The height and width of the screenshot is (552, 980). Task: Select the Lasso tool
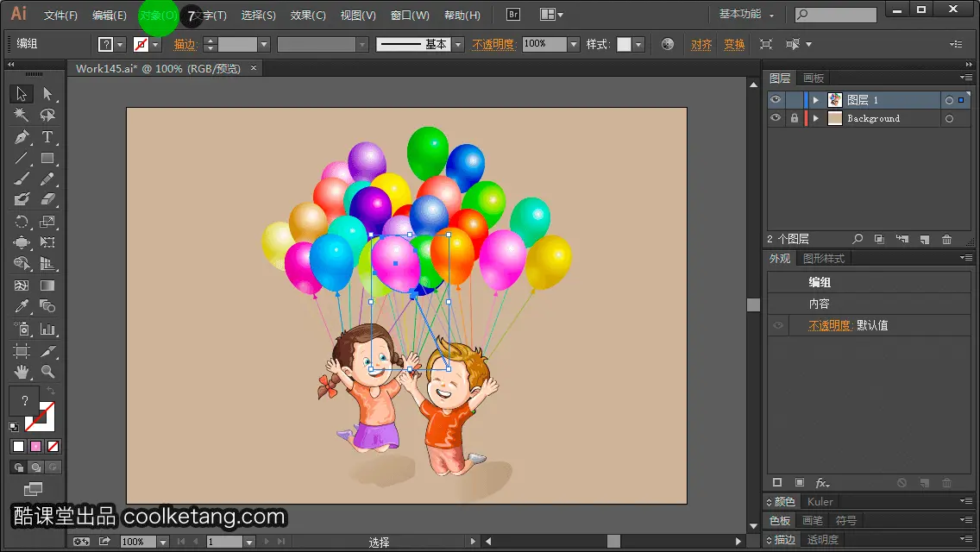point(47,115)
